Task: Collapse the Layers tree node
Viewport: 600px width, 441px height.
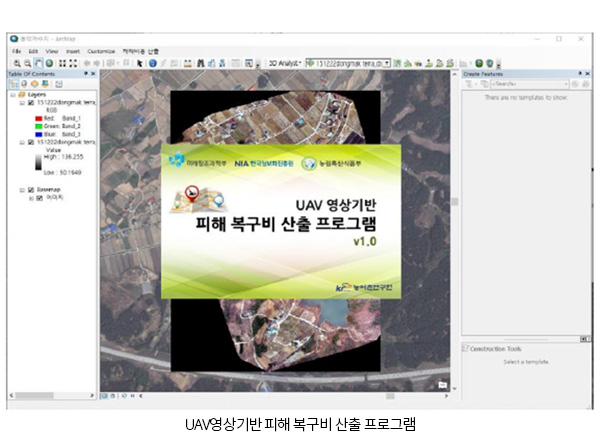Action: [x=13, y=94]
